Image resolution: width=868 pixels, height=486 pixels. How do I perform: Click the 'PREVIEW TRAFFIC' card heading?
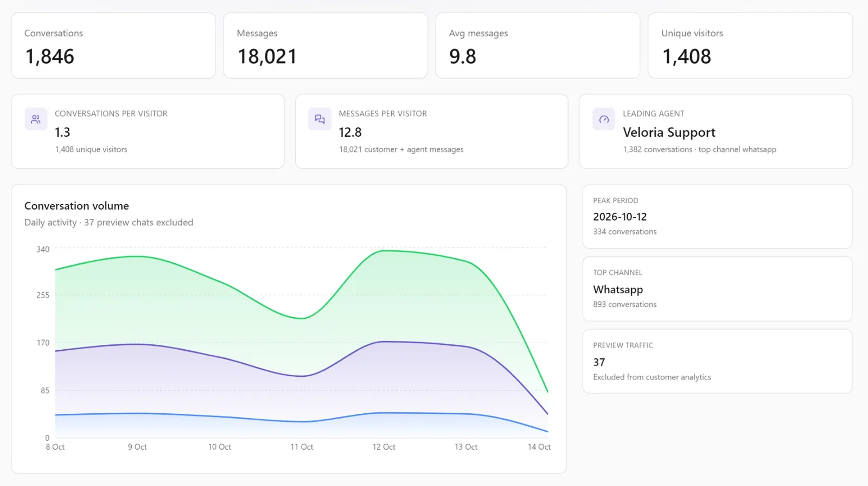pos(623,345)
